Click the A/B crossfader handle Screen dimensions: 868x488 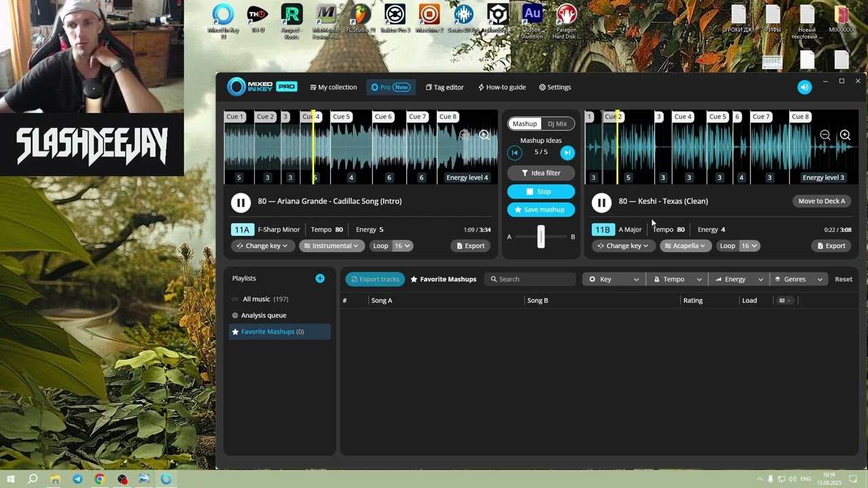click(541, 237)
